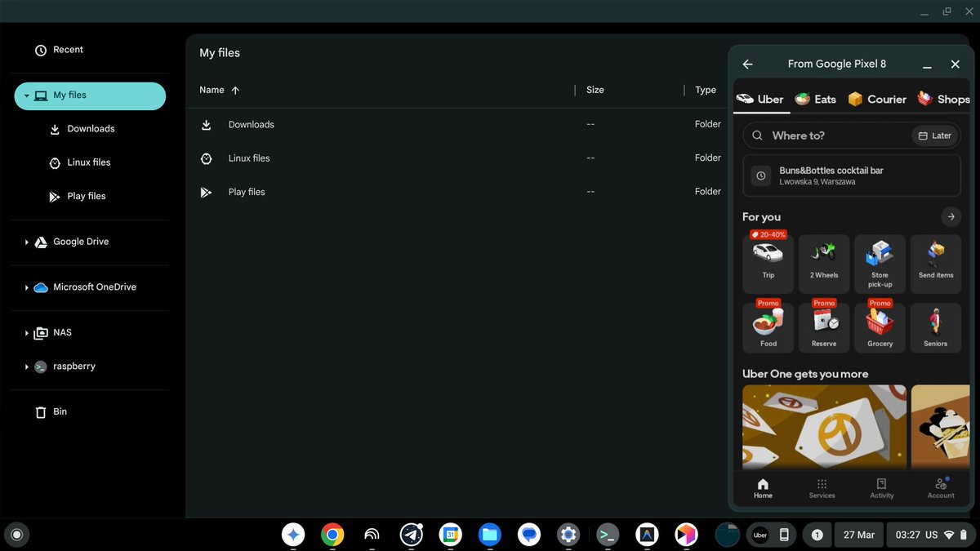Choose the 2 Wheels service tile

824,264
